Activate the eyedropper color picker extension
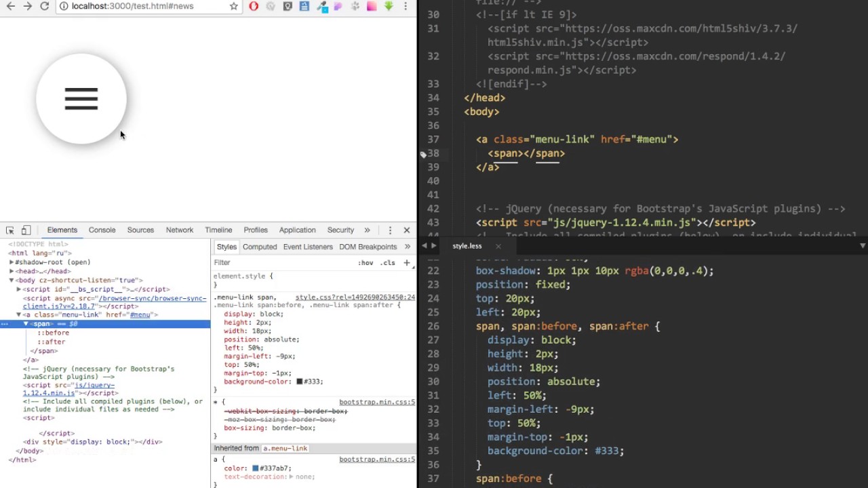The height and width of the screenshot is (488, 868). tap(322, 7)
